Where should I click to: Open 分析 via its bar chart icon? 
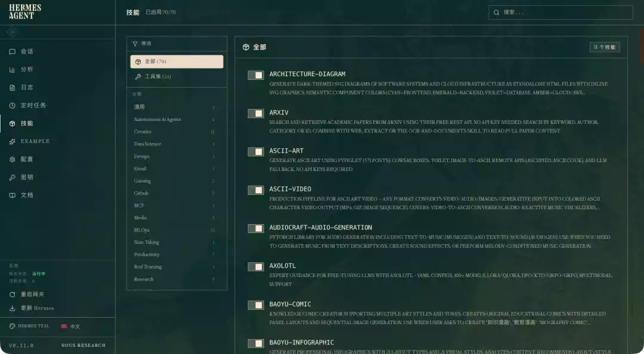(x=13, y=70)
